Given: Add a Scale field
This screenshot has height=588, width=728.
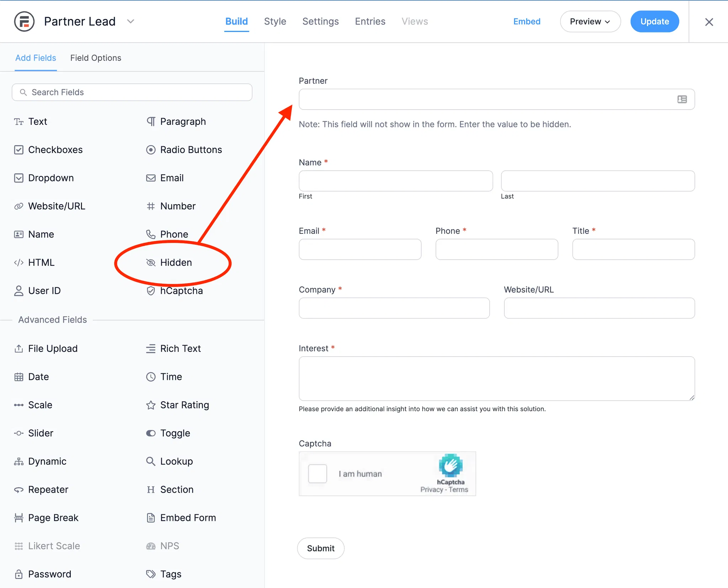Looking at the screenshot, I should (x=33, y=405).
